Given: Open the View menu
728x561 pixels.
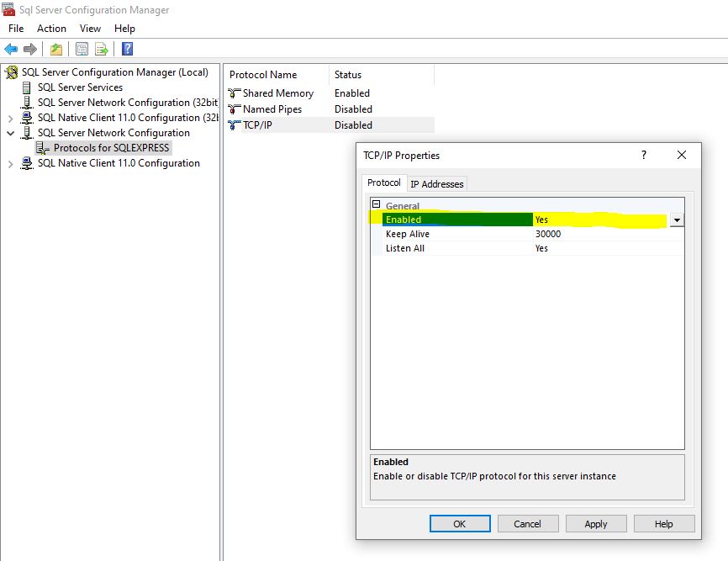Looking at the screenshot, I should [x=90, y=28].
